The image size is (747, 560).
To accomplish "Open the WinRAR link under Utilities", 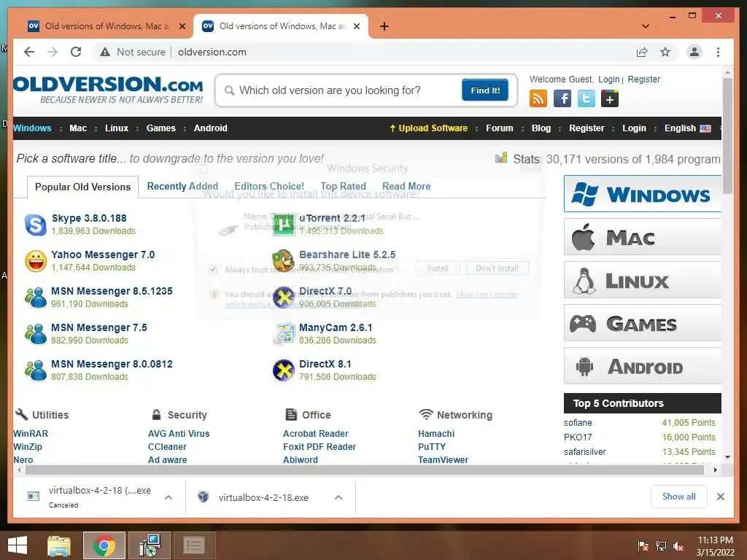I will click(x=31, y=434).
